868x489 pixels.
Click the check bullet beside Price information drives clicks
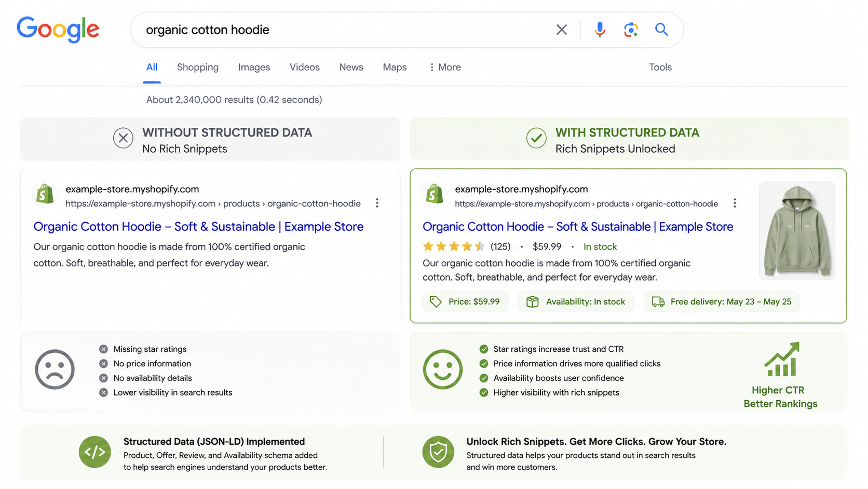point(484,364)
